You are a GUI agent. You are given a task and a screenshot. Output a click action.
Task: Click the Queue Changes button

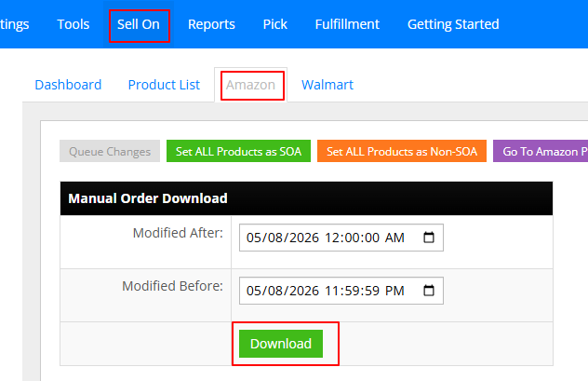110,151
